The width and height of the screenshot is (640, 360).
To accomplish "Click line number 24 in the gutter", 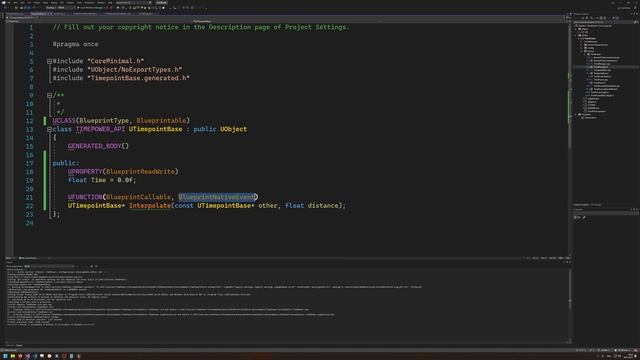I will (29, 223).
